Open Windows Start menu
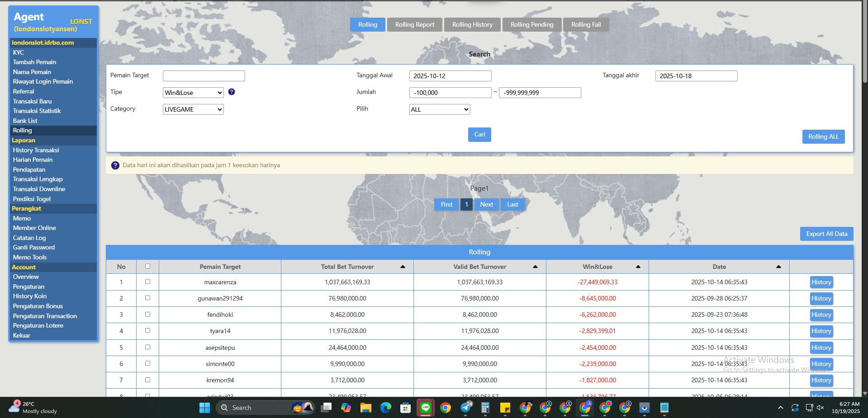 204,408
